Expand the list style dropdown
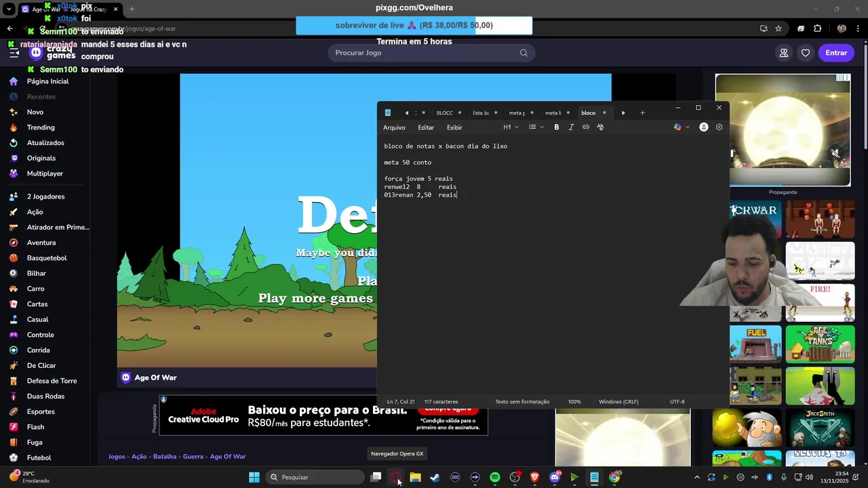This screenshot has height=488, width=868. [x=536, y=127]
